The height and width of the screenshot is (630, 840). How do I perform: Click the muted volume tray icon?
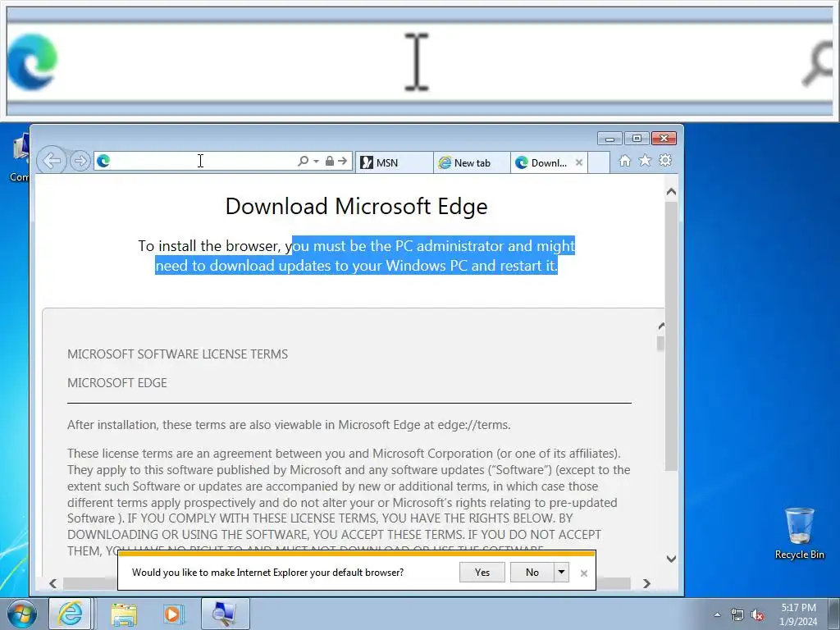coord(757,614)
